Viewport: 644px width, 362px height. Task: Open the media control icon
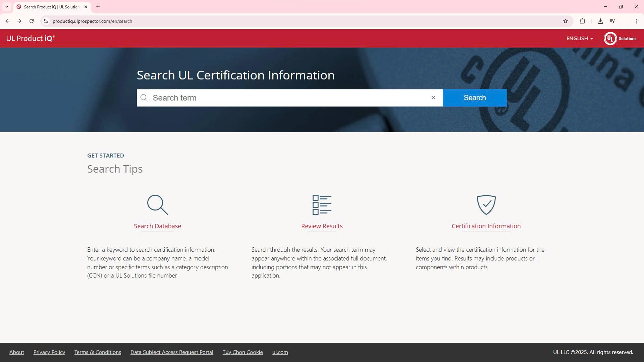click(612, 21)
